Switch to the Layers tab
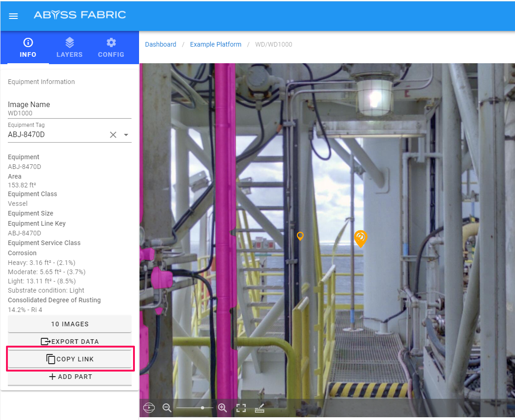This screenshot has width=515, height=420. 69,48
